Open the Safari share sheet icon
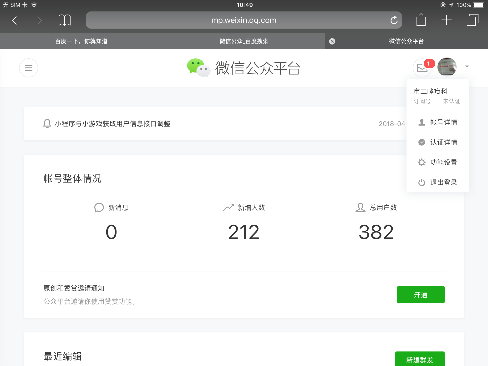488x366 pixels. coord(421,20)
